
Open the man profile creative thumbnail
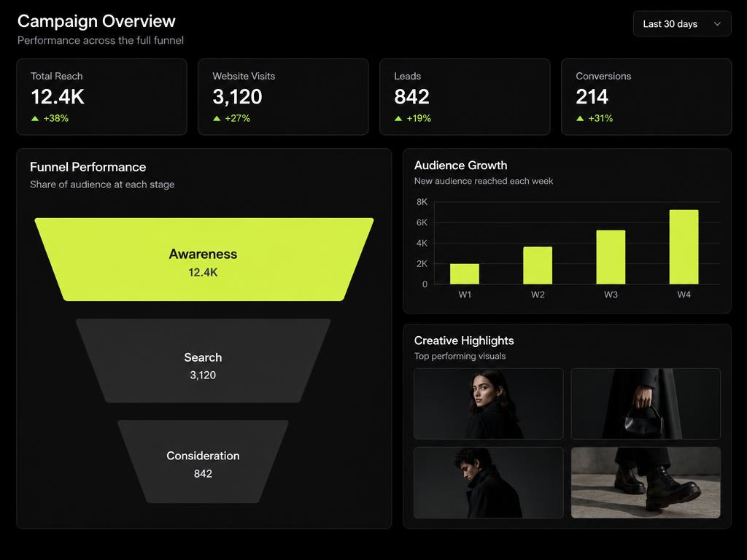pos(488,483)
